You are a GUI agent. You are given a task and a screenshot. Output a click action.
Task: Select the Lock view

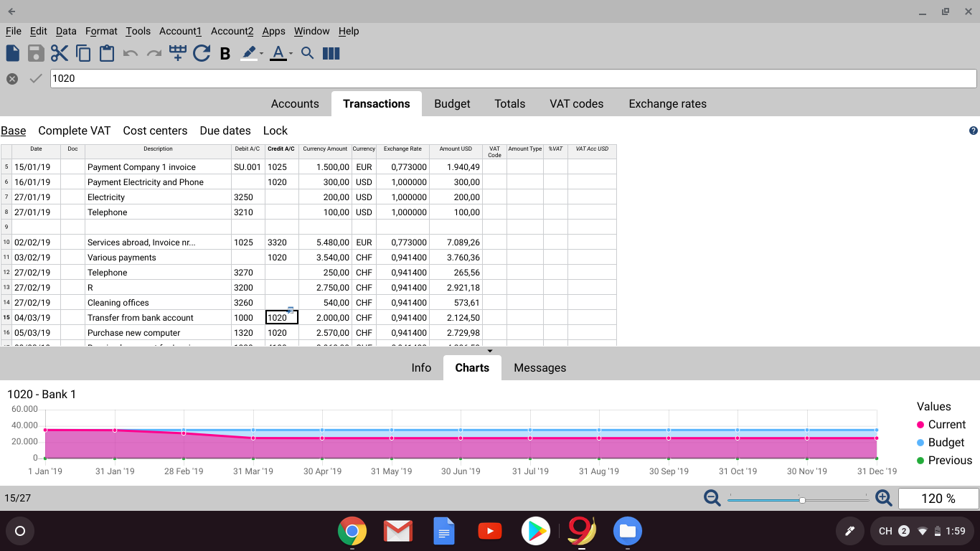(x=275, y=131)
